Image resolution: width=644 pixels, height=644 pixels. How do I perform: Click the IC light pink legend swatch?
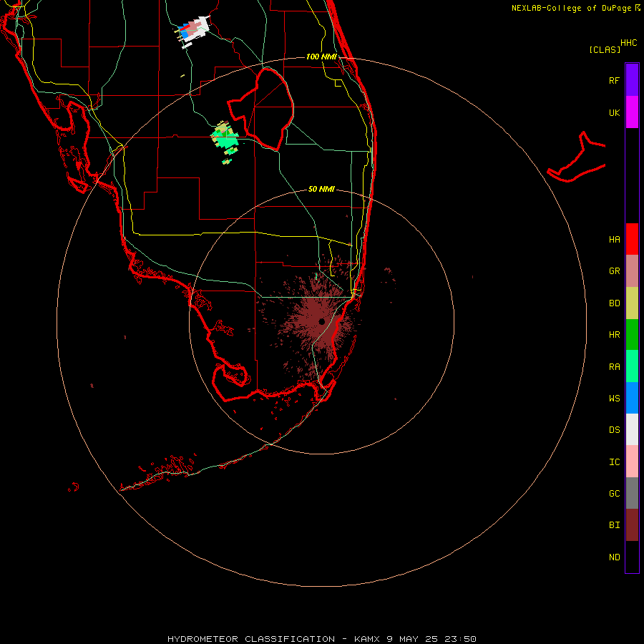pyautogui.click(x=632, y=462)
